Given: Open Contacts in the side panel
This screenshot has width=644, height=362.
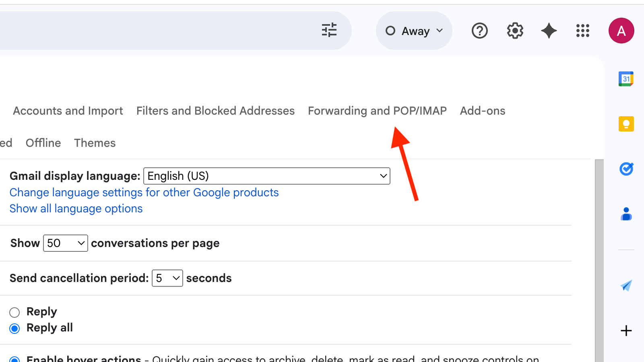Looking at the screenshot, I should pos(626,214).
